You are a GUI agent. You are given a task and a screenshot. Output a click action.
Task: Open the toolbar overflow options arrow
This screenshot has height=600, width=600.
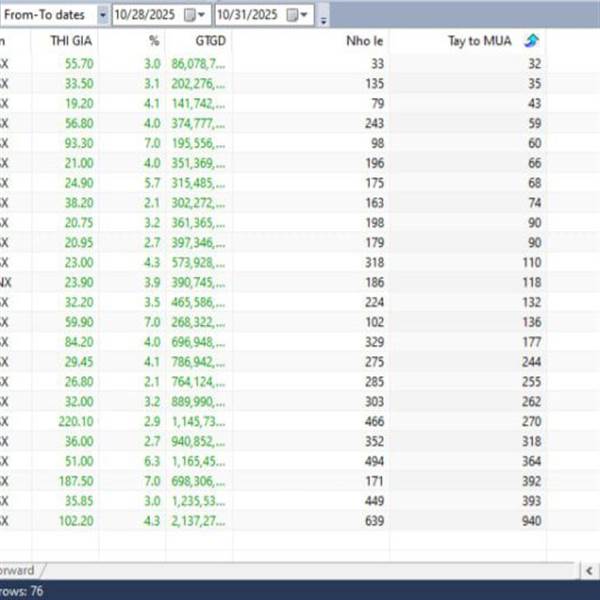pos(323,19)
